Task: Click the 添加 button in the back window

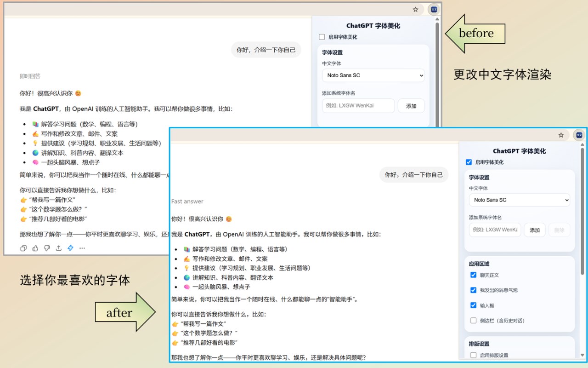Action: [411, 106]
